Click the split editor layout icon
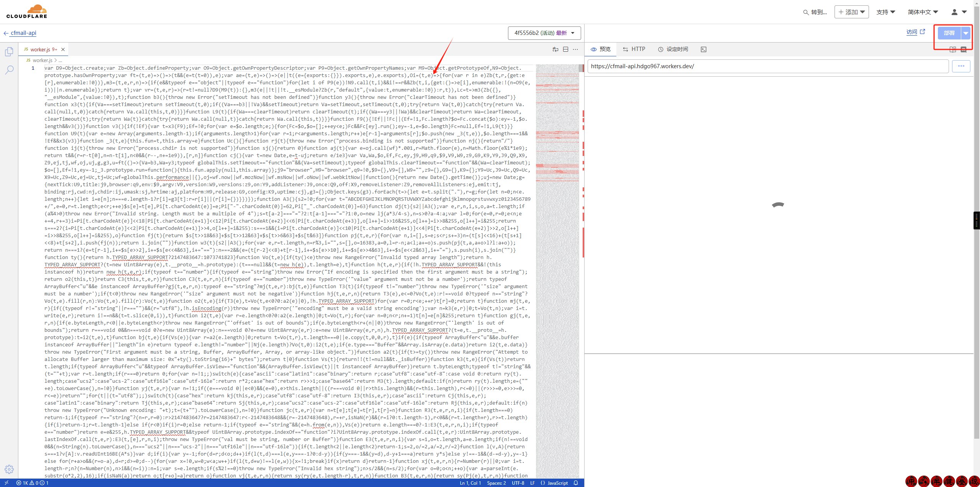 tap(565, 49)
